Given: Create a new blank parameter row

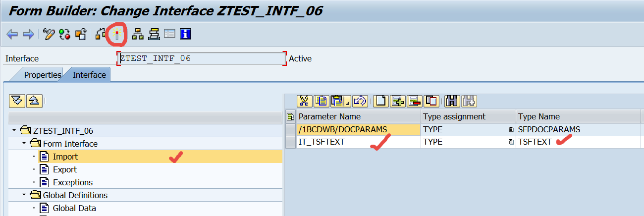Looking at the screenshot, I should point(380,101).
